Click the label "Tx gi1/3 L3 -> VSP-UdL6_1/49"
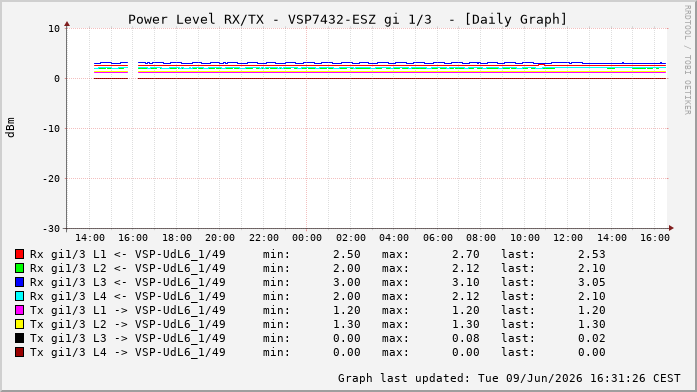Image resolution: width=697 pixels, height=392 pixels. pos(128,338)
